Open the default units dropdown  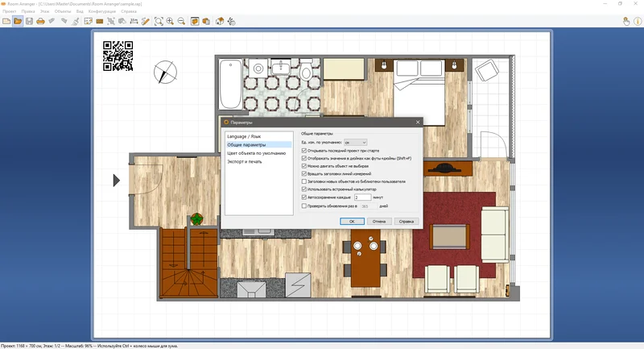(x=355, y=142)
